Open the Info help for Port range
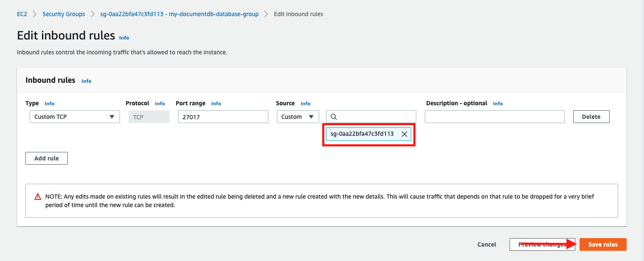This screenshot has height=261, width=644. point(216,103)
